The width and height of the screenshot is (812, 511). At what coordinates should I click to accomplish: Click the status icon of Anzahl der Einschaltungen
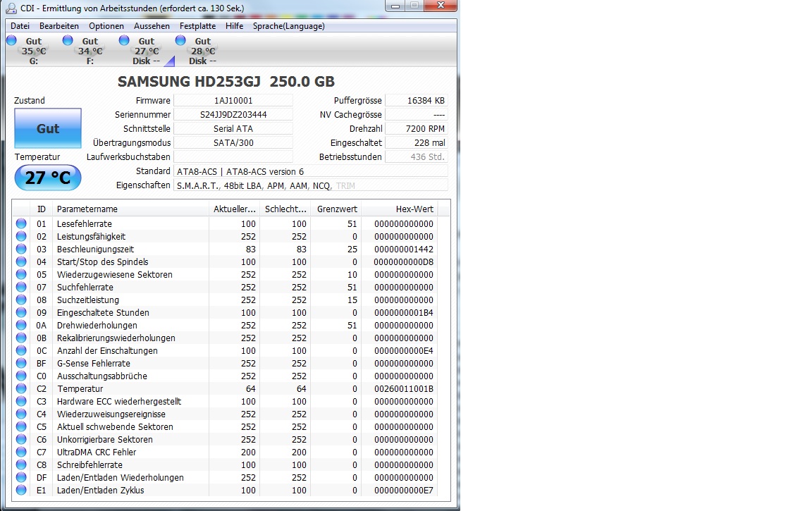pos(21,350)
